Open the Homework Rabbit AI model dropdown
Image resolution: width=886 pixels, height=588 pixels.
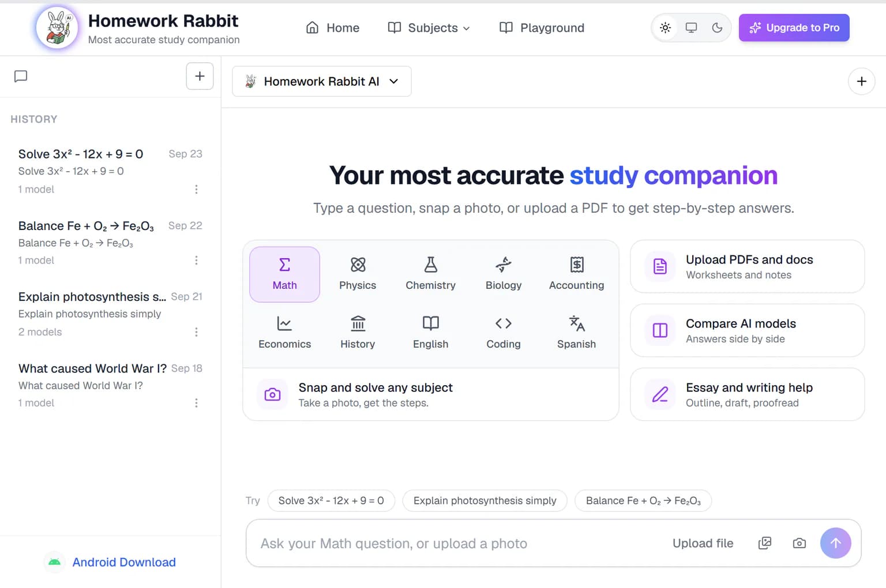coord(321,81)
